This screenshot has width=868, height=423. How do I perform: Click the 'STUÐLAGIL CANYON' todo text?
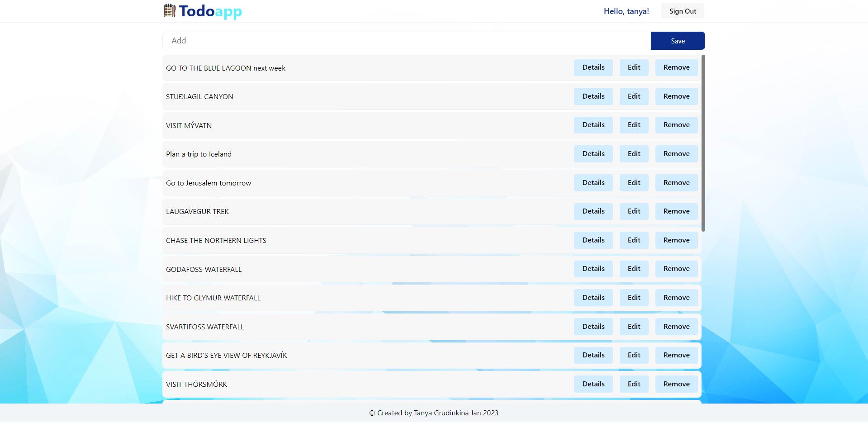[x=199, y=97]
